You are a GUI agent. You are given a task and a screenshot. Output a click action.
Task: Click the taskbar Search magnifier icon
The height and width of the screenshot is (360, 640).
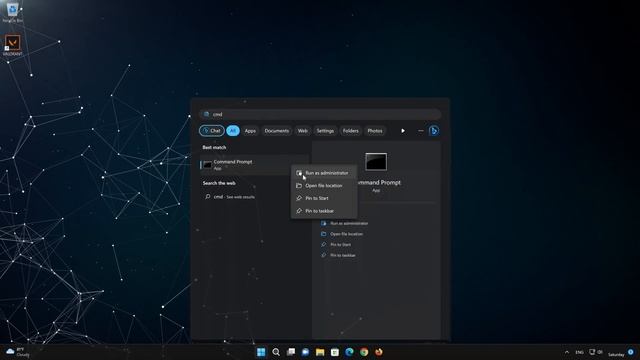276,352
